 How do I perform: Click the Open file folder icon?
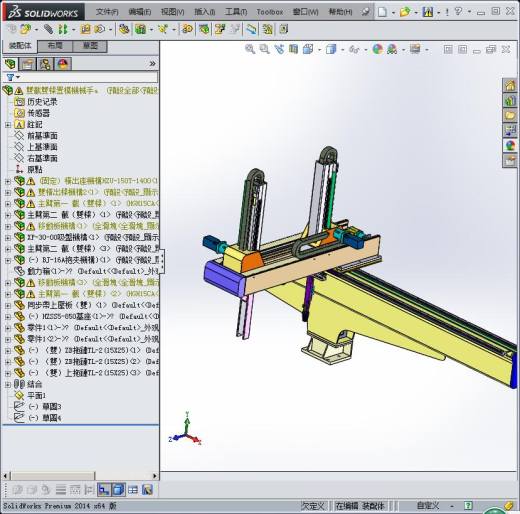(x=405, y=12)
